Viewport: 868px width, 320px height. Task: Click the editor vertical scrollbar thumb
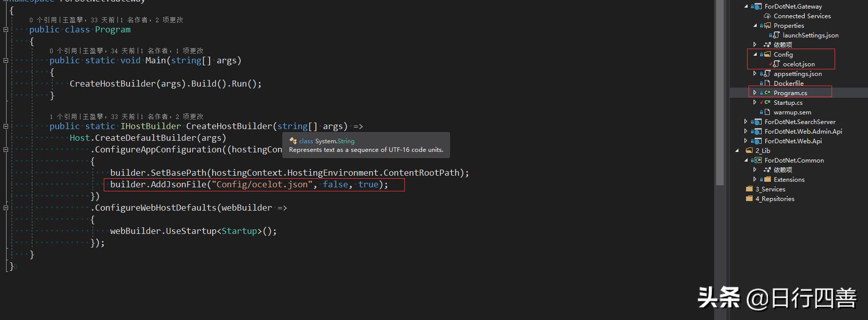[x=719, y=93]
